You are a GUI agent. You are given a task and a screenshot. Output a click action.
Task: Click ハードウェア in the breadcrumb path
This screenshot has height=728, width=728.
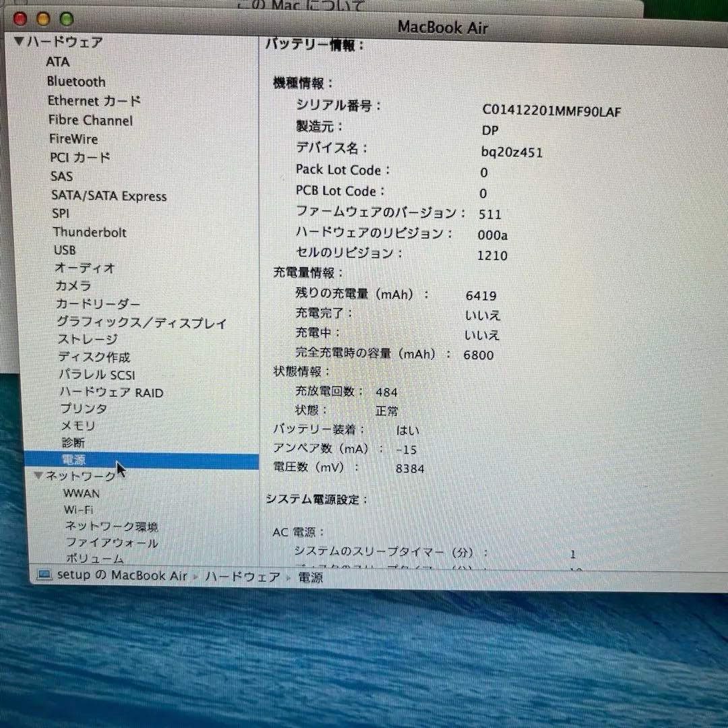pyautogui.click(x=241, y=577)
